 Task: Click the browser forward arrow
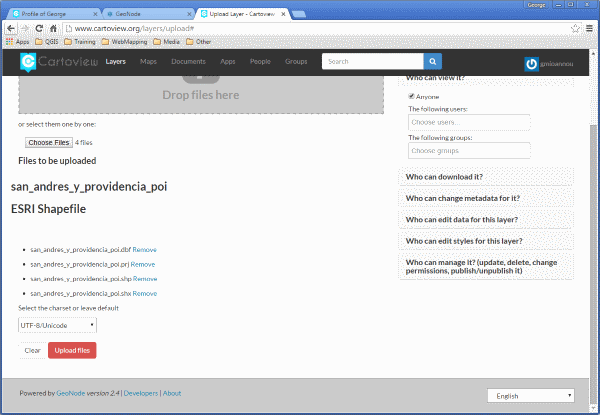click(25, 29)
